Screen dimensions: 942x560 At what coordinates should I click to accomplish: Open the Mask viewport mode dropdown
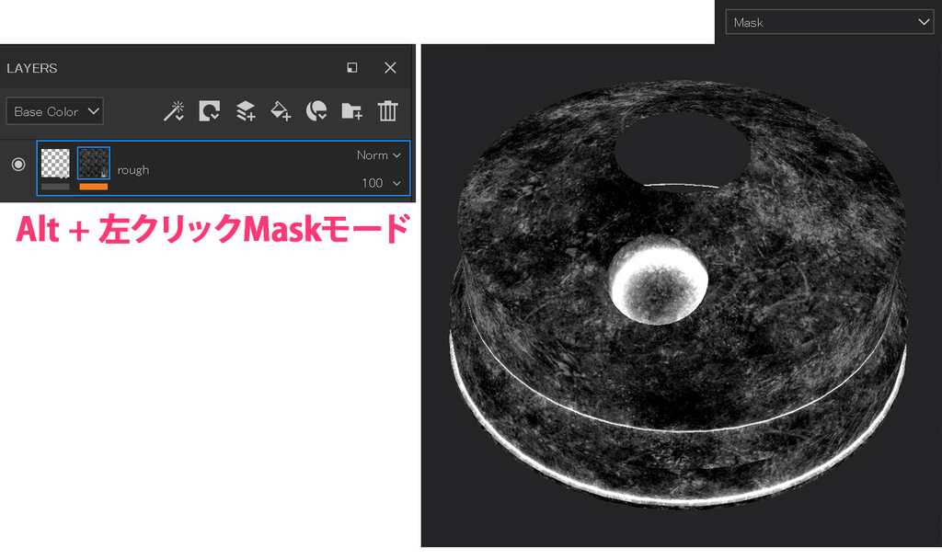(829, 22)
